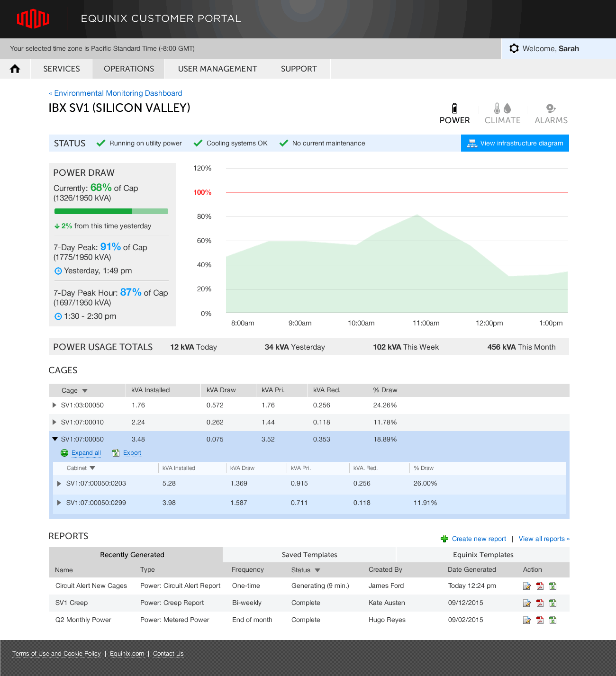
Task: Sort by Cage column arrow
Action: point(85,391)
